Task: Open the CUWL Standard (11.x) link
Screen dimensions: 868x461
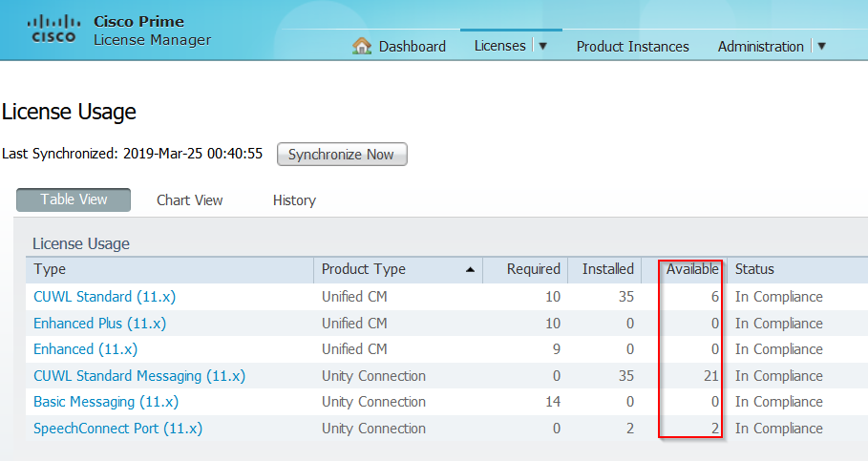Action: pyautogui.click(x=105, y=297)
